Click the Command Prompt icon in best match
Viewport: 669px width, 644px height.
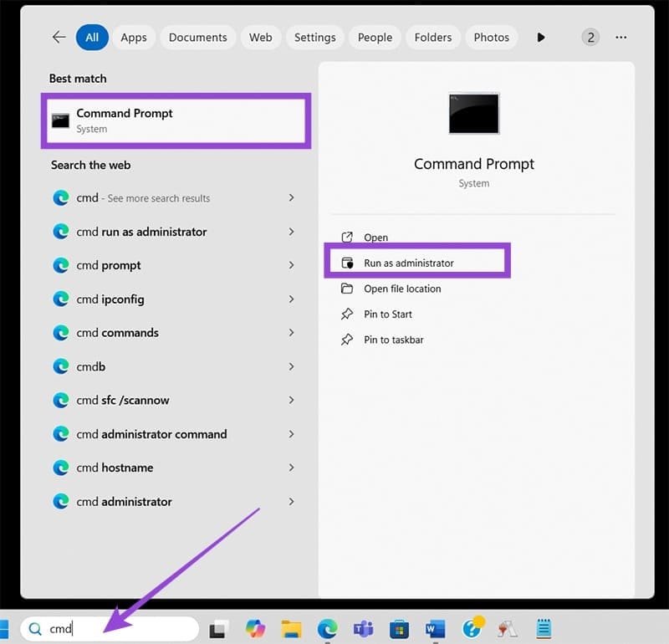coord(60,120)
